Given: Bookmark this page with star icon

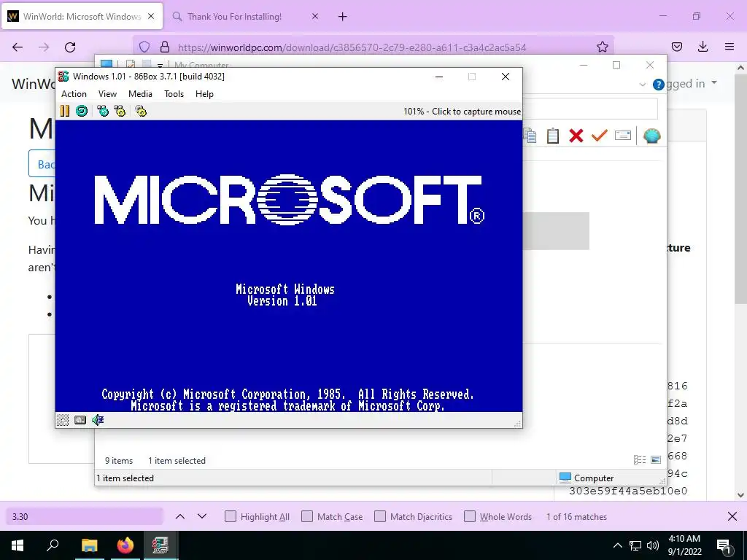Looking at the screenshot, I should click(x=602, y=47).
